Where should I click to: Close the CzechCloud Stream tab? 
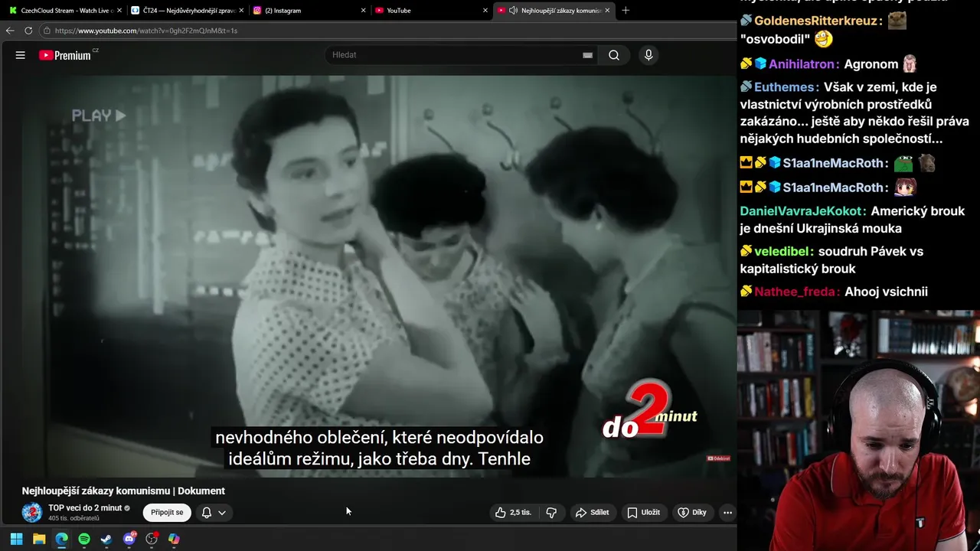point(119,10)
